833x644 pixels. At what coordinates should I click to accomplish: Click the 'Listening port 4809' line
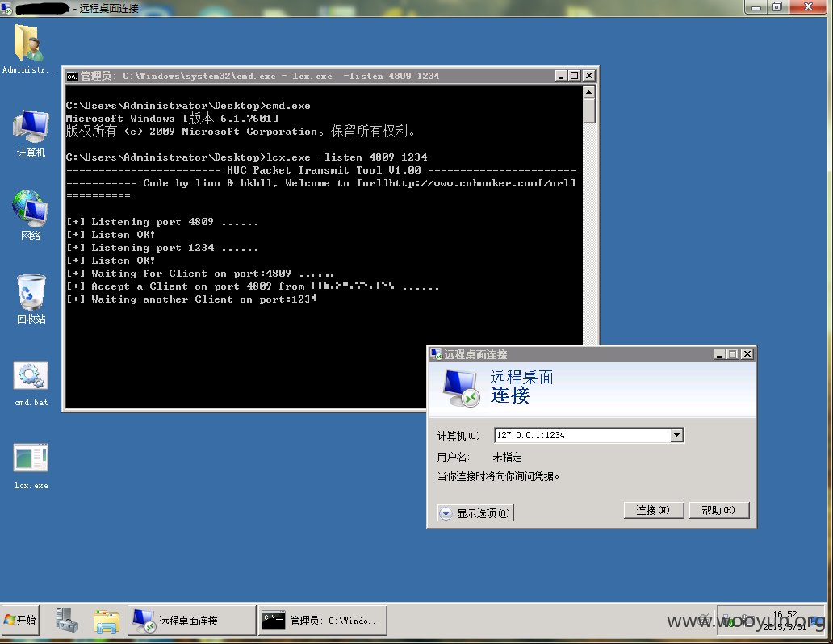[x=162, y=222]
